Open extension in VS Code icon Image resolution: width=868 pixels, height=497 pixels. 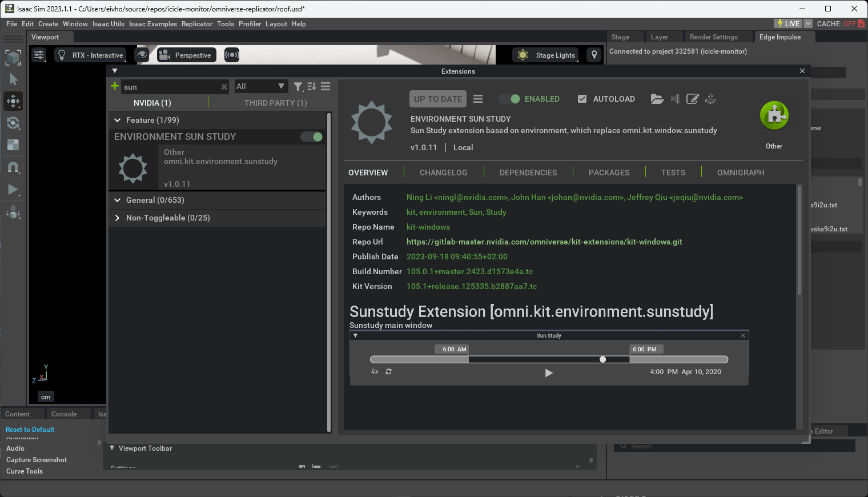click(x=675, y=99)
